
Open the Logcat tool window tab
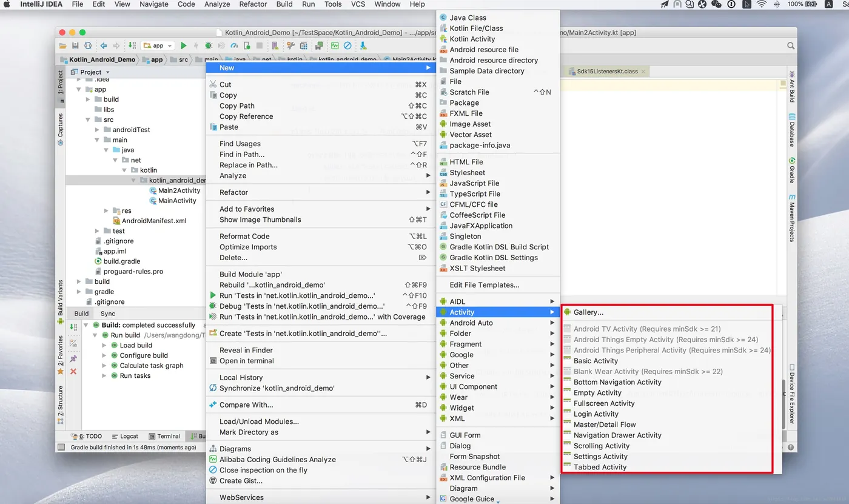point(125,436)
